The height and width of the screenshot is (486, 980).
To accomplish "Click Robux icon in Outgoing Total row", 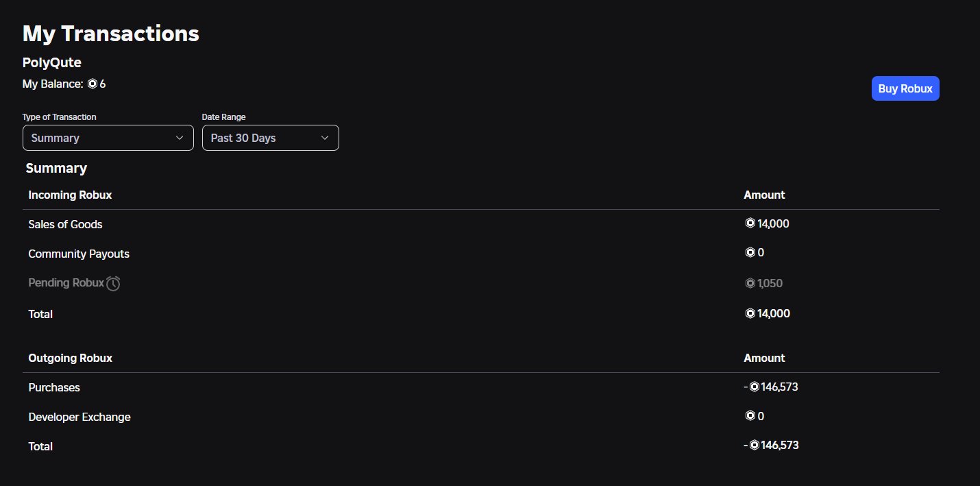I will tap(754, 446).
